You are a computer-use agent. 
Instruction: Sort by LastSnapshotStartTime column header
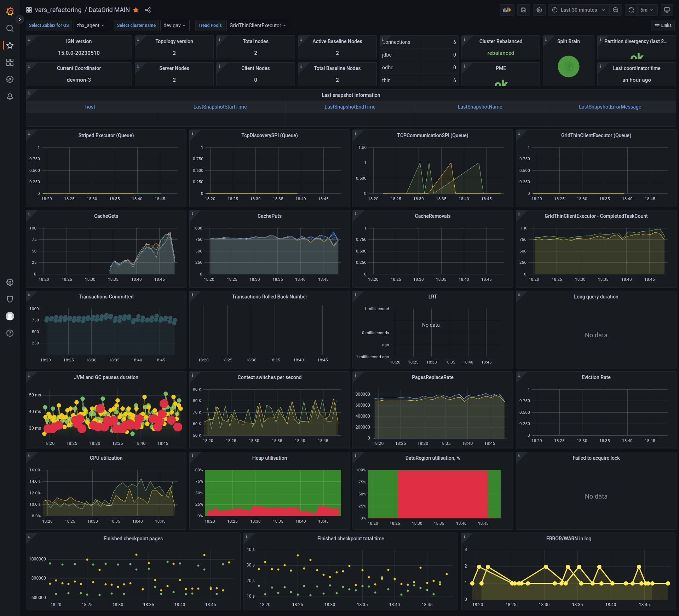point(220,107)
